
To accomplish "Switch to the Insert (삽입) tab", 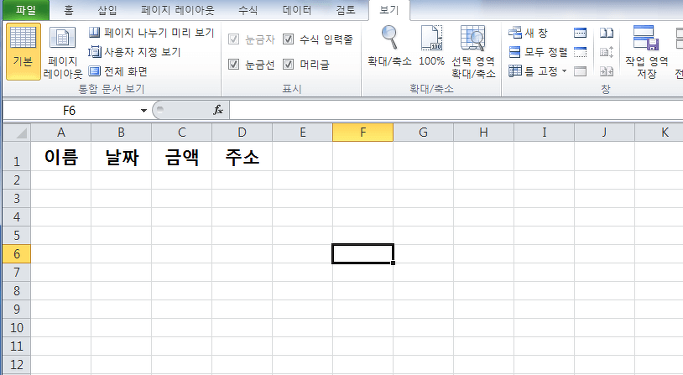I will click(x=107, y=10).
